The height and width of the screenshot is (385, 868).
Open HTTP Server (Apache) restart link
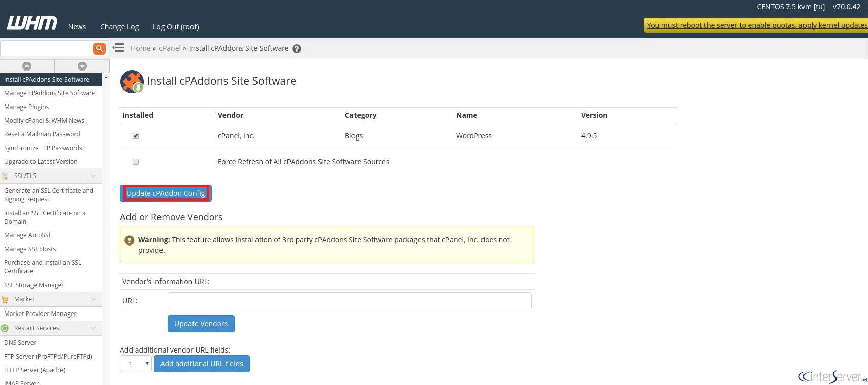tap(35, 370)
